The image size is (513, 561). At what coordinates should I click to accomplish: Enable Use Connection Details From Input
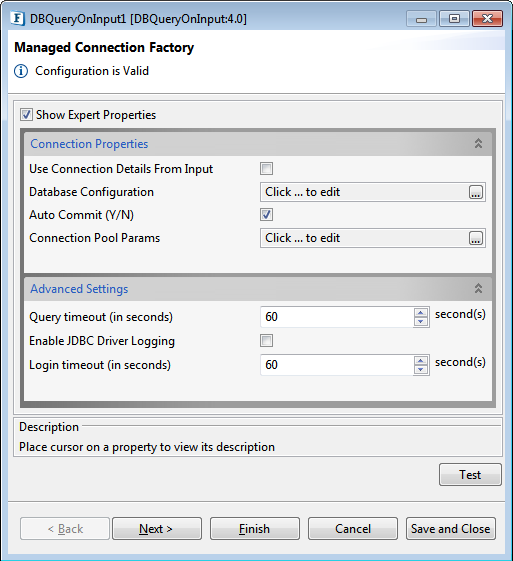266,169
